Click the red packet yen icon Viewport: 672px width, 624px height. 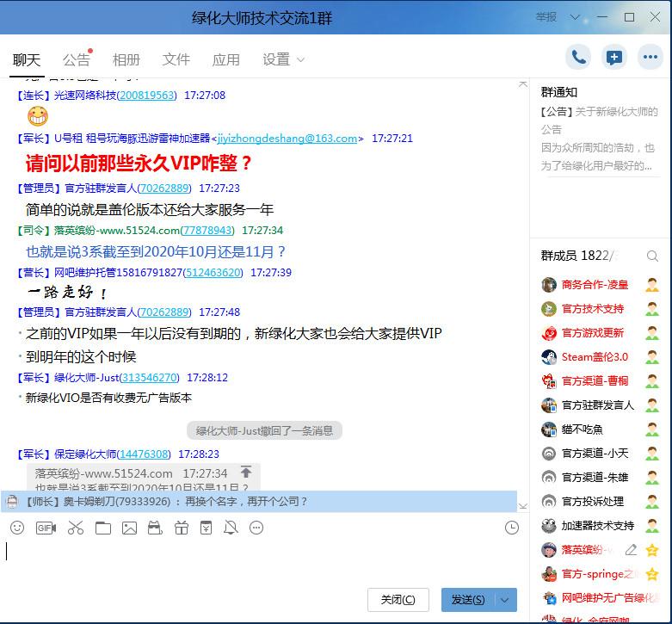pos(207,528)
